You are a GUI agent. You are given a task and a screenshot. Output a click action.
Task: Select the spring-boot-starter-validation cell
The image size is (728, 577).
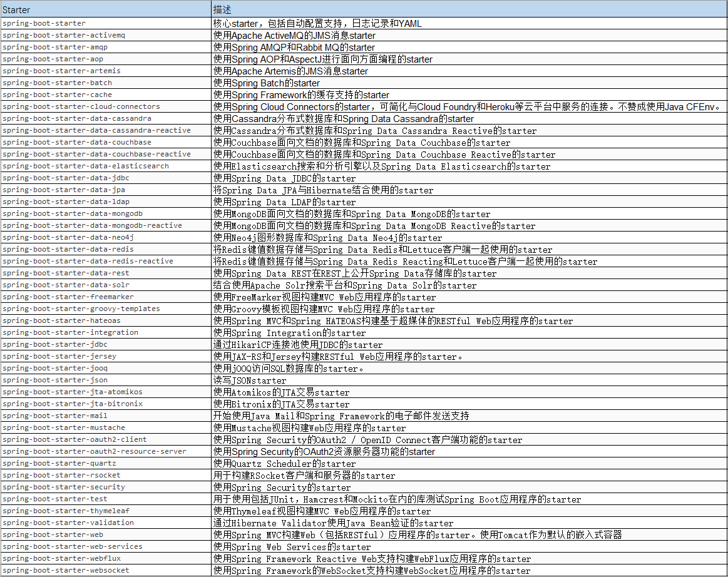tap(106, 523)
